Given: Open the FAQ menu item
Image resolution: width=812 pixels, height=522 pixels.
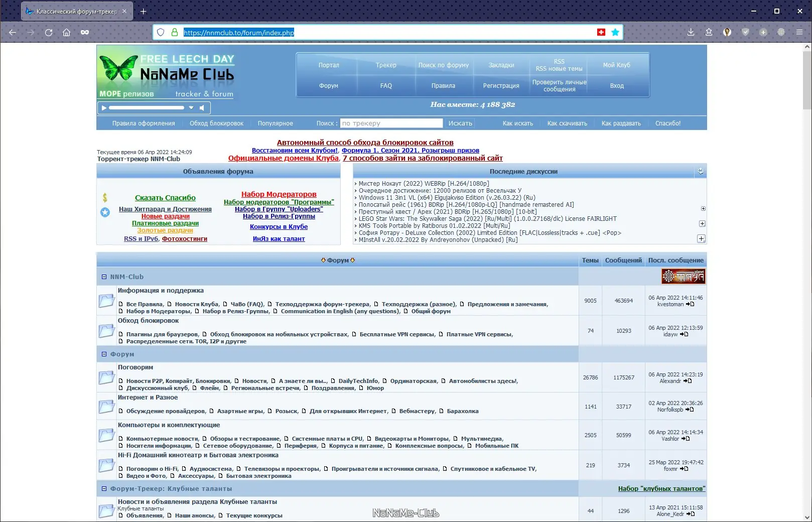Looking at the screenshot, I should [386, 86].
